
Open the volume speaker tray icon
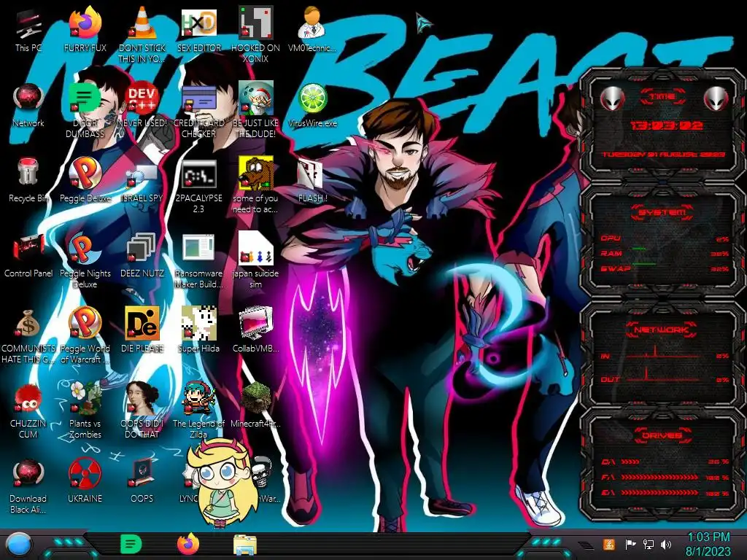pos(666,544)
